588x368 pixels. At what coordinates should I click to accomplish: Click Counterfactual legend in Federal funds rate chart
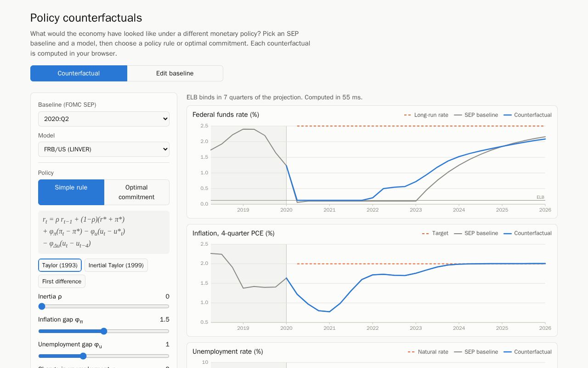click(x=528, y=115)
